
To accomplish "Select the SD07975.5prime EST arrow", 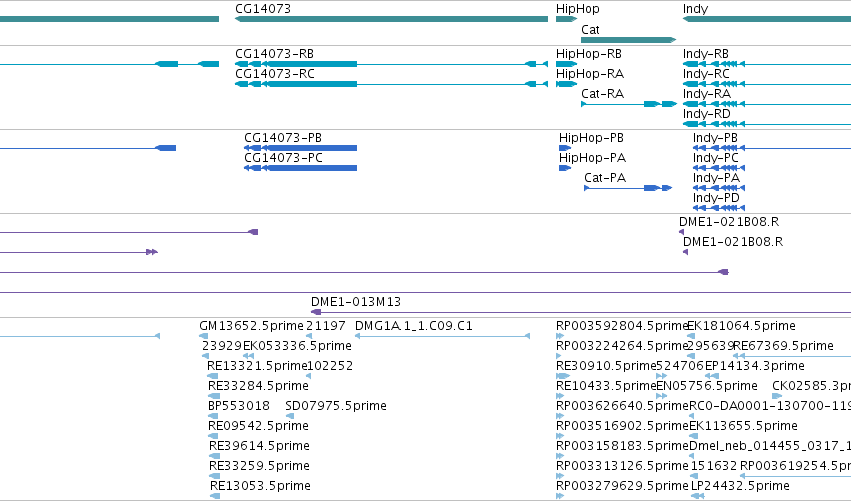I will click(x=290, y=416).
